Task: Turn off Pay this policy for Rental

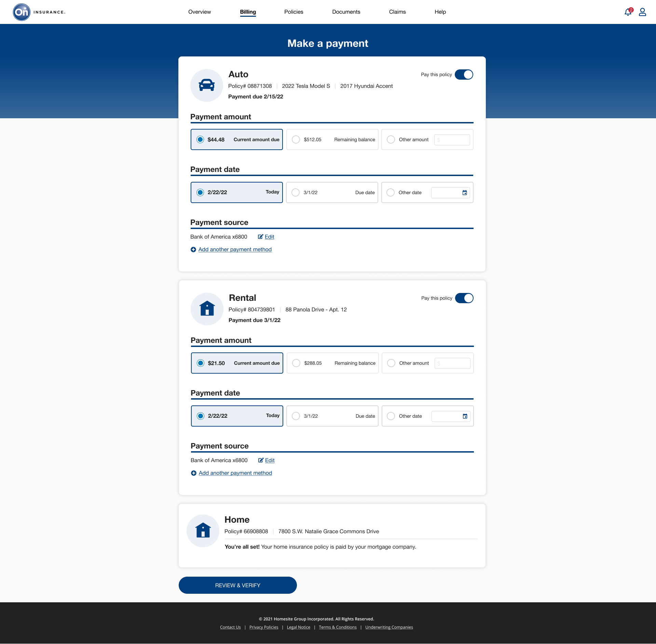Action: pos(464,298)
